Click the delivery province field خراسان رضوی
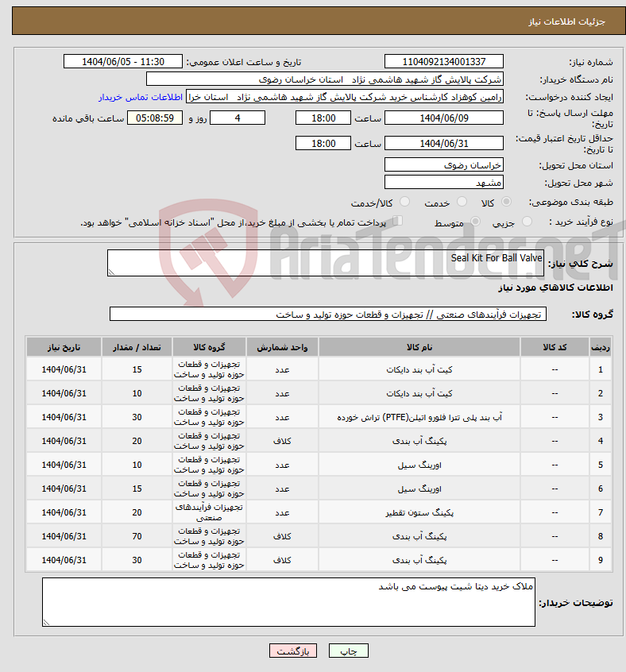Screen dimensions: 626x672 [x=444, y=164]
